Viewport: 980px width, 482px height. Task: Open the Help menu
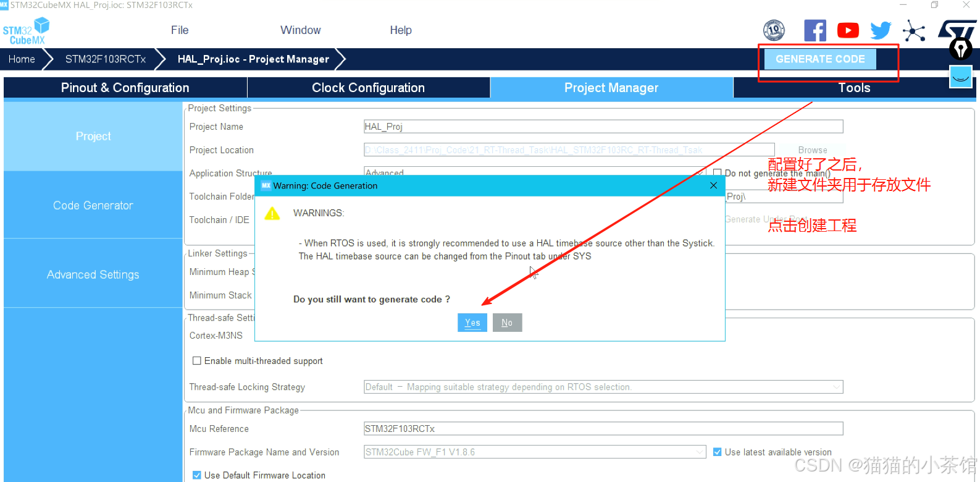[x=401, y=30]
